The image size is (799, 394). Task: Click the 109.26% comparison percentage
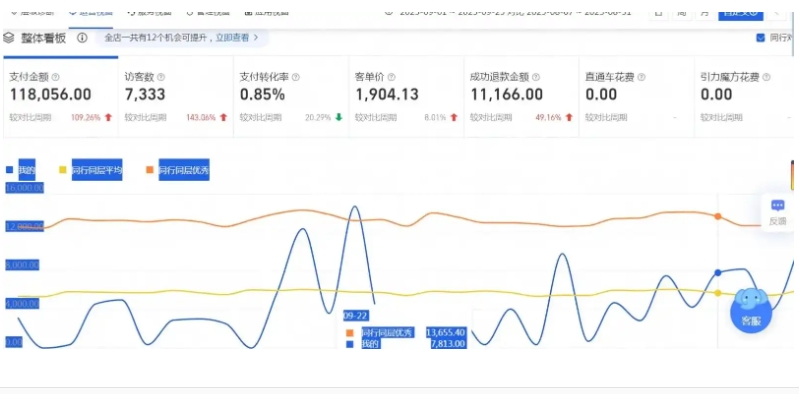(x=86, y=118)
